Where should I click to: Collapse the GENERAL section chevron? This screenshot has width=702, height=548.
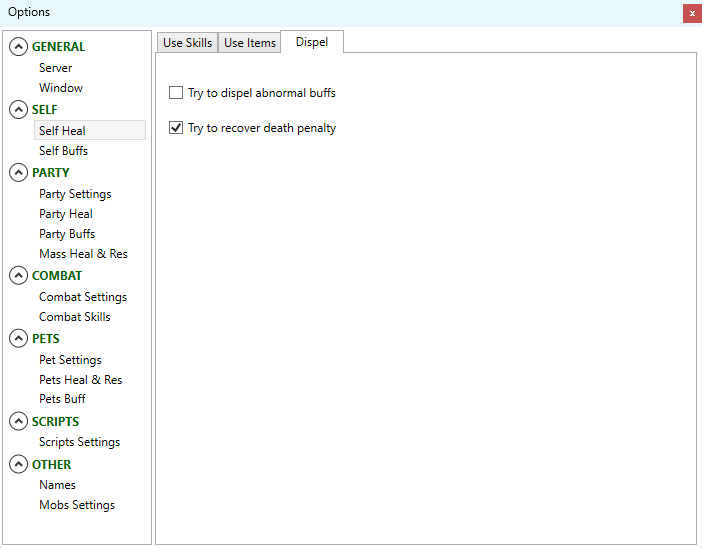pos(18,47)
